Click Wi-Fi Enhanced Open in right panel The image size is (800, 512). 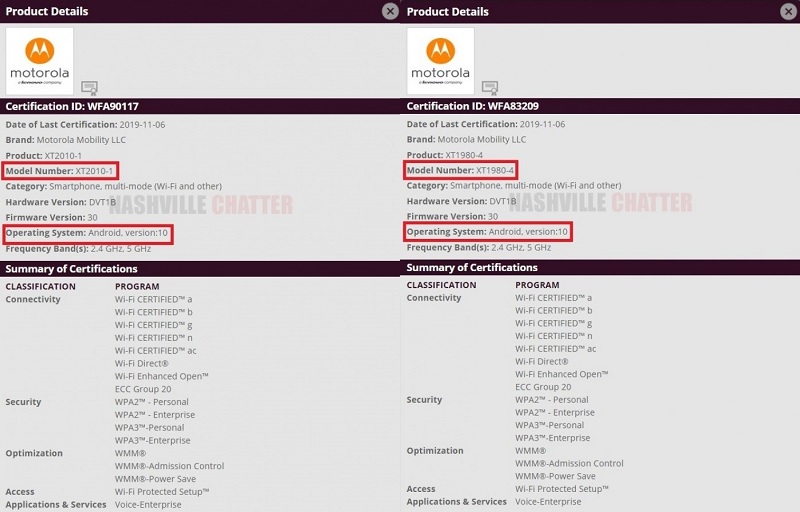click(x=562, y=374)
